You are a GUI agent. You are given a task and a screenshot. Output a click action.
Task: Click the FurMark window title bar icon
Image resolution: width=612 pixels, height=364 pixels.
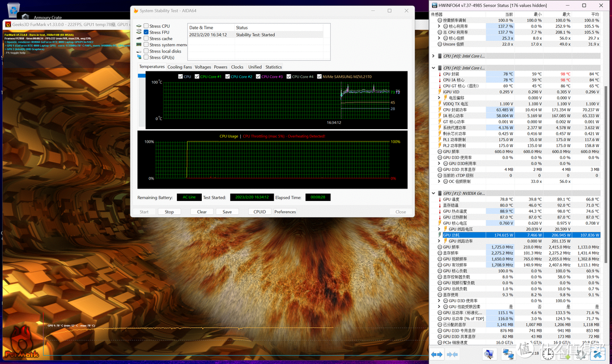point(8,24)
